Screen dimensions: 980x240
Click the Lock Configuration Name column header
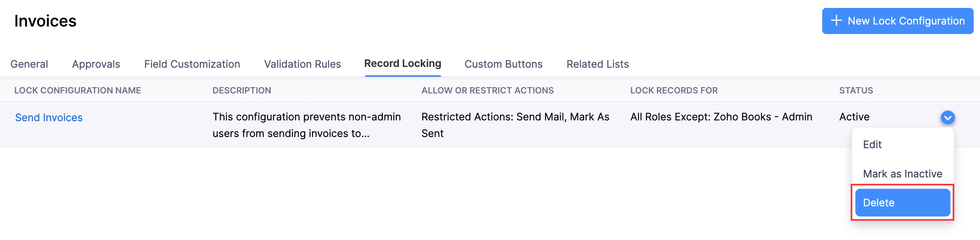pos(78,90)
